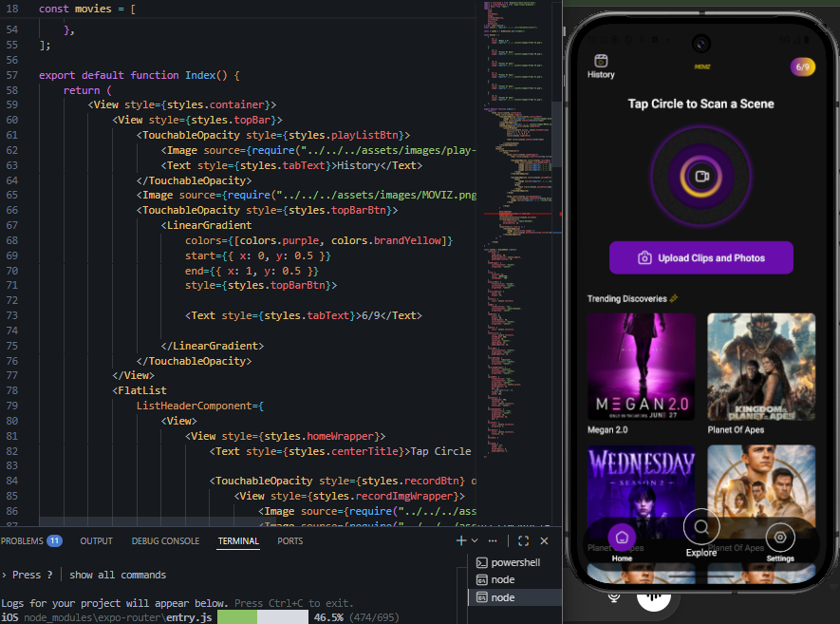The width and height of the screenshot is (840, 624).
Task: Click "styles.playListBtn" on line 61
Action: (x=344, y=135)
